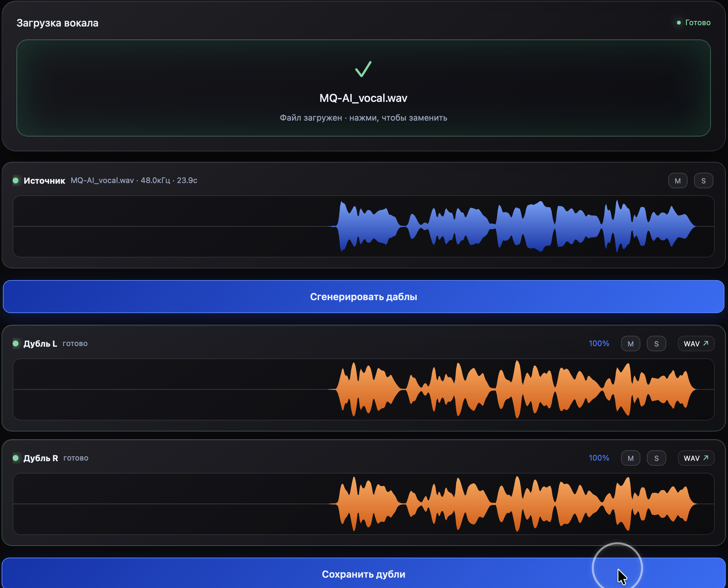Solo the Источник source track
The image size is (728, 588).
tap(704, 180)
